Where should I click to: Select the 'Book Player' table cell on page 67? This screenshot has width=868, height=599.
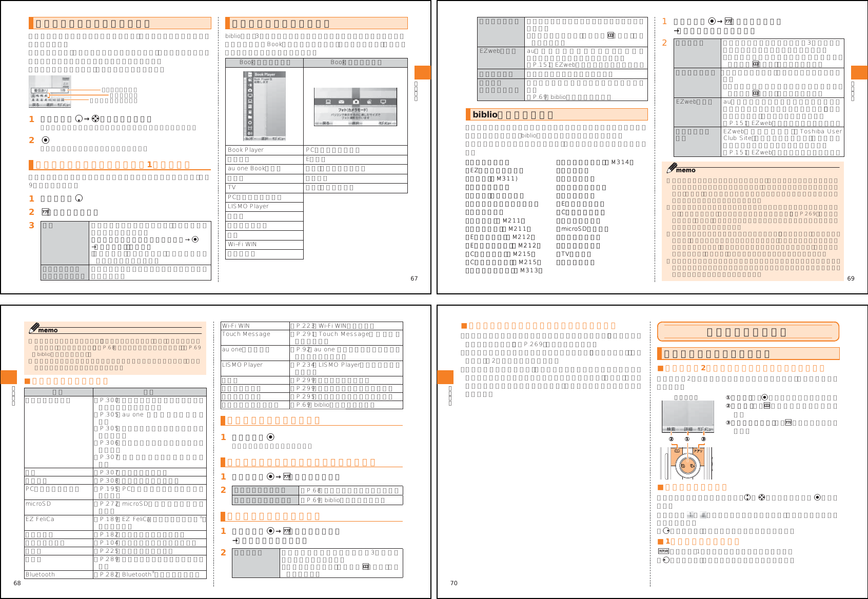click(x=265, y=150)
